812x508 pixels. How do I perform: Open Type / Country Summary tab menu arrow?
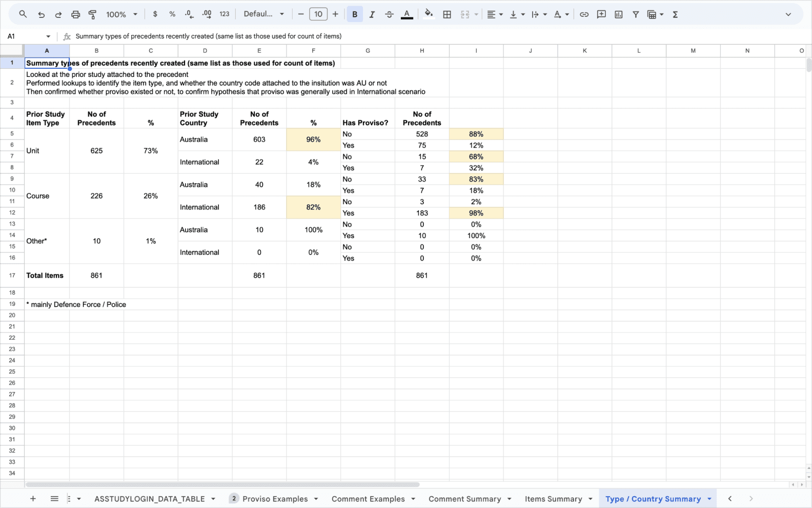[x=709, y=499]
